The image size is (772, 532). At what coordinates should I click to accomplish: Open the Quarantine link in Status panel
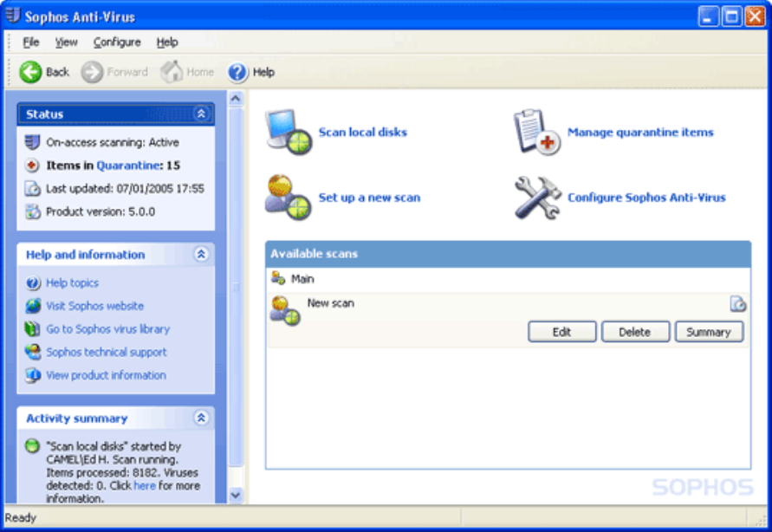point(128,165)
